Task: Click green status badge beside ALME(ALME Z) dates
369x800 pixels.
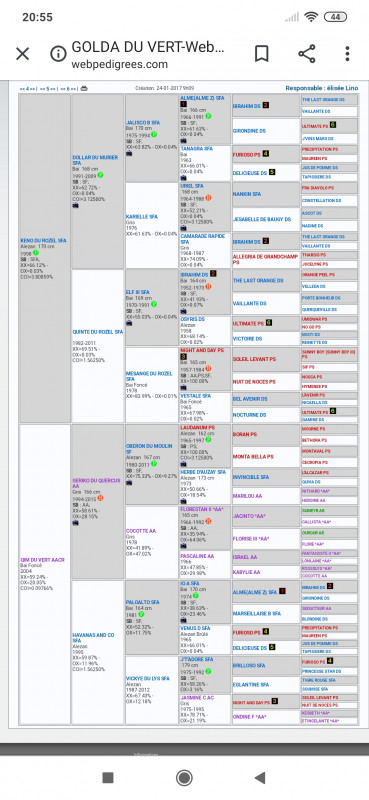Action: [x=209, y=116]
